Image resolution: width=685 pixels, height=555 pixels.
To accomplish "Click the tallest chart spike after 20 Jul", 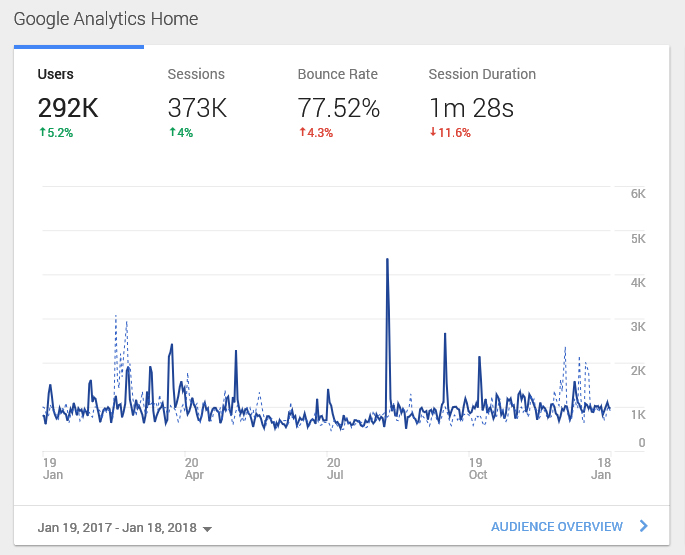I will tap(387, 260).
